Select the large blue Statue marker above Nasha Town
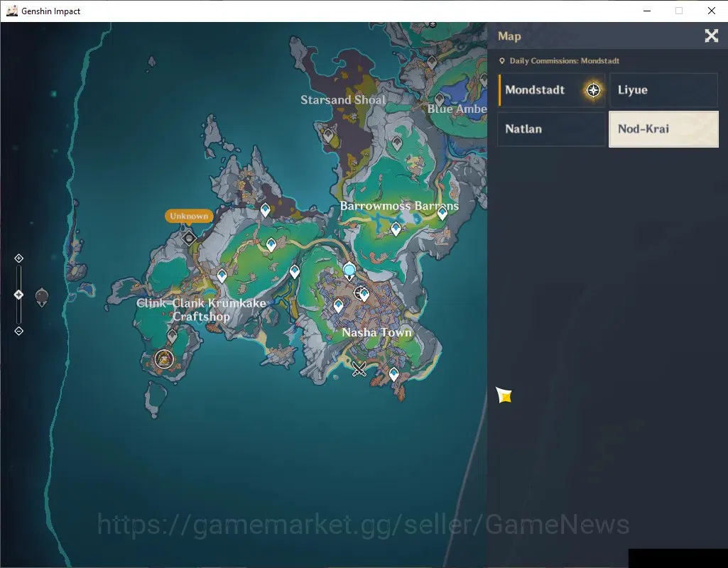Screen dimensions: 728x568 [349, 271]
